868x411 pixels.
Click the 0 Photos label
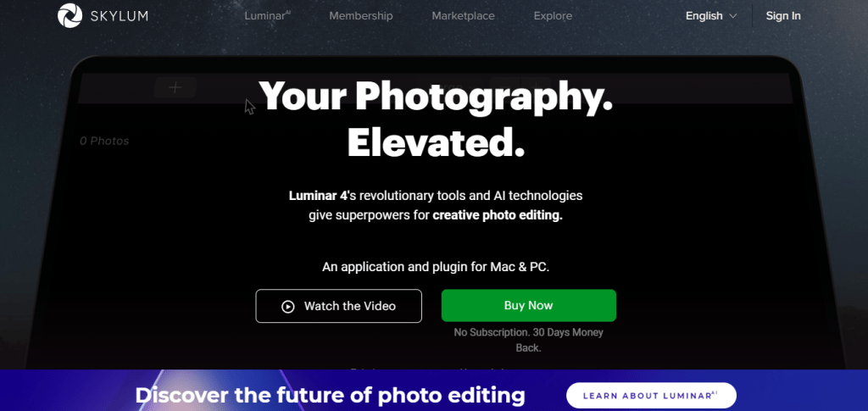(104, 141)
